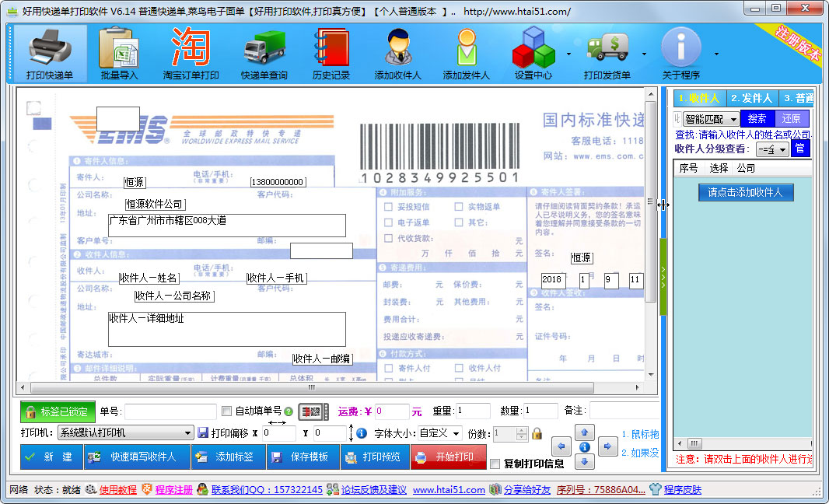Screen dimensions: 829x504
Task: Expand the 关于程序 dropdown arrow
Action: click(x=716, y=54)
